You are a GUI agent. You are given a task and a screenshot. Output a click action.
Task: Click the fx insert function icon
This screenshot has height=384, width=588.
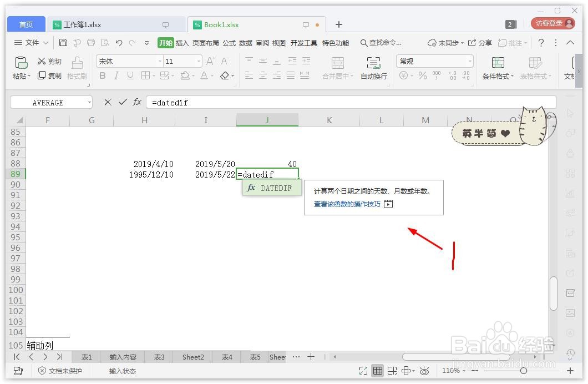point(136,102)
